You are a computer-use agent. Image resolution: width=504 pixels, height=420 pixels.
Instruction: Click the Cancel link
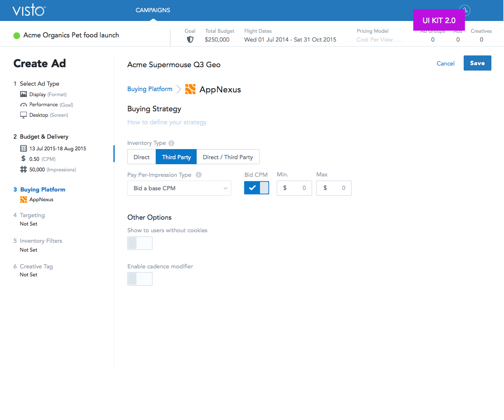click(x=445, y=63)
